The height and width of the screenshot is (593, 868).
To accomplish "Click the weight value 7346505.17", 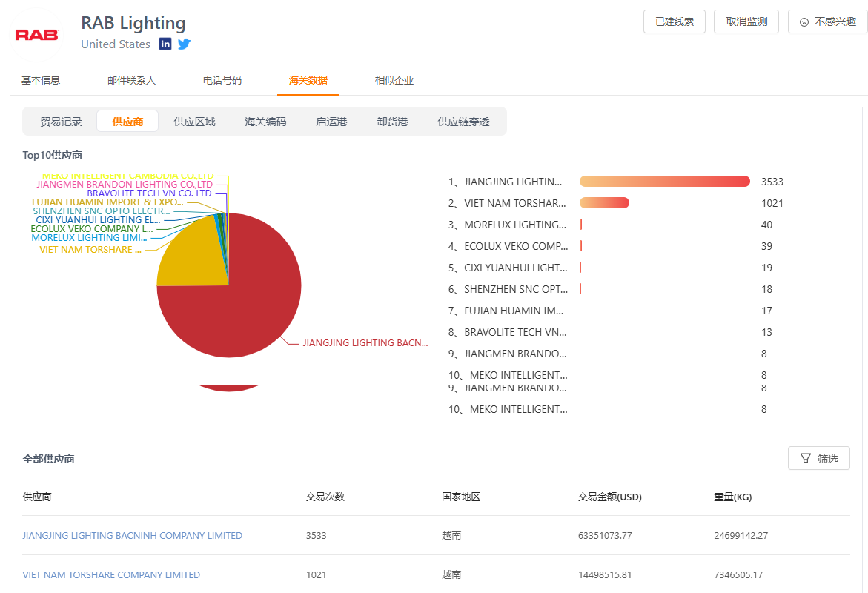I will [738, 574].
